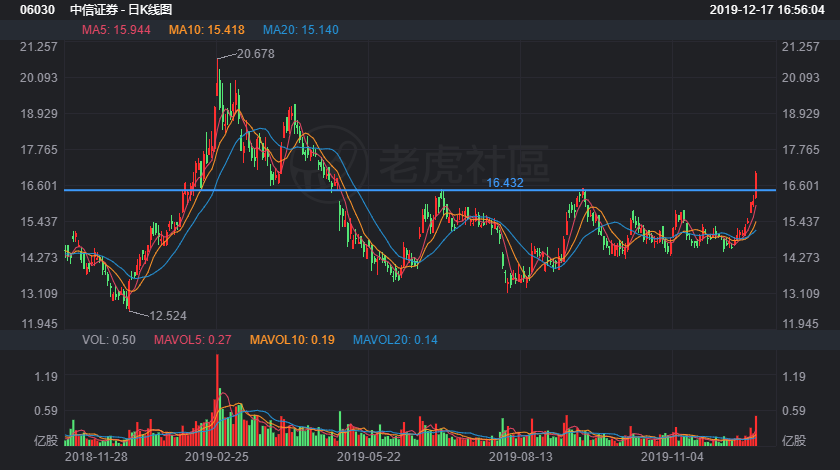840x470 pixels.
Task: Click left axis price 21.257
Action: [x=39, y=47]
